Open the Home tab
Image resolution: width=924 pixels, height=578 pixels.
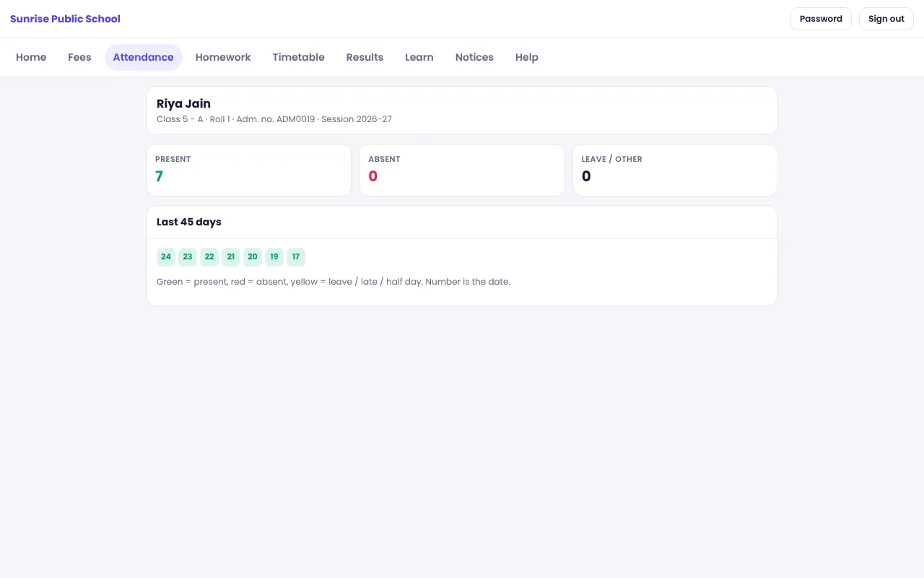31,57
